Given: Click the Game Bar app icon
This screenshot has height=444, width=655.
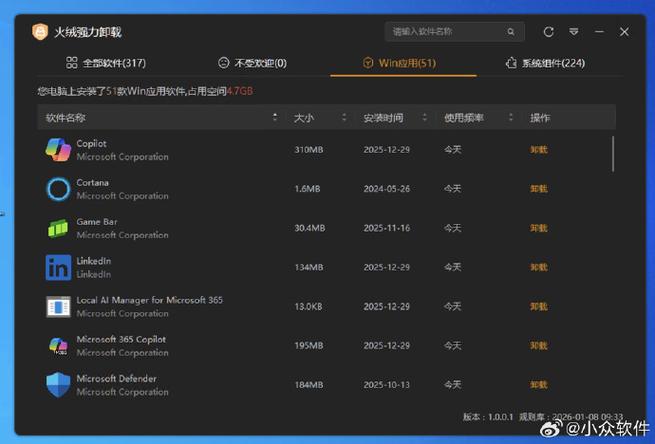Looking at the screenshot, I should (58, 228).
